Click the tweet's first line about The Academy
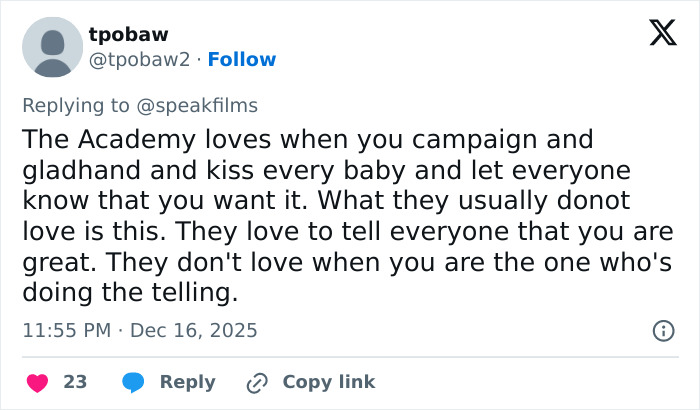Image resolution: width=700 pixels, height=410 pixels. [307, 138]
